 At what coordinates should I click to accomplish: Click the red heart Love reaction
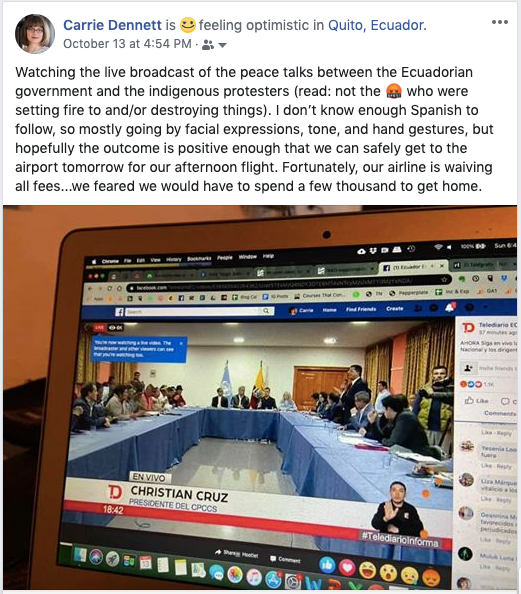pyautogui.click(x=347, y=568)
